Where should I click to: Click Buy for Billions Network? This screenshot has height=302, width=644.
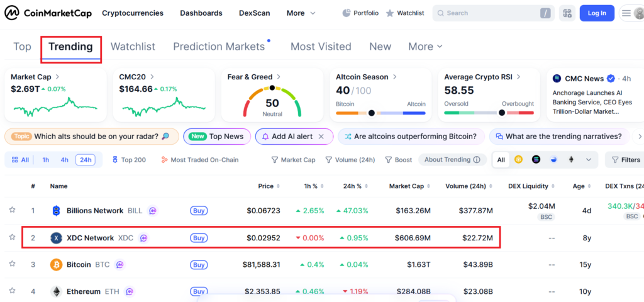(199, 211)
